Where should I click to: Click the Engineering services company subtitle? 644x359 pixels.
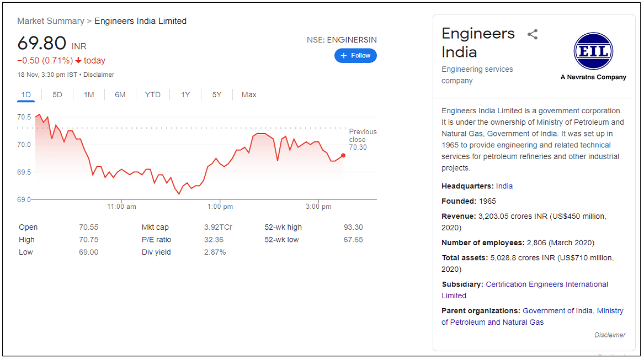pyautogui.click(x=477, y=75)
